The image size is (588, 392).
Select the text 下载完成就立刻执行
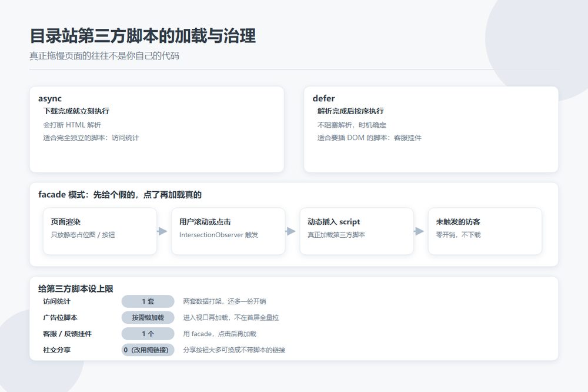click(76, 111)
